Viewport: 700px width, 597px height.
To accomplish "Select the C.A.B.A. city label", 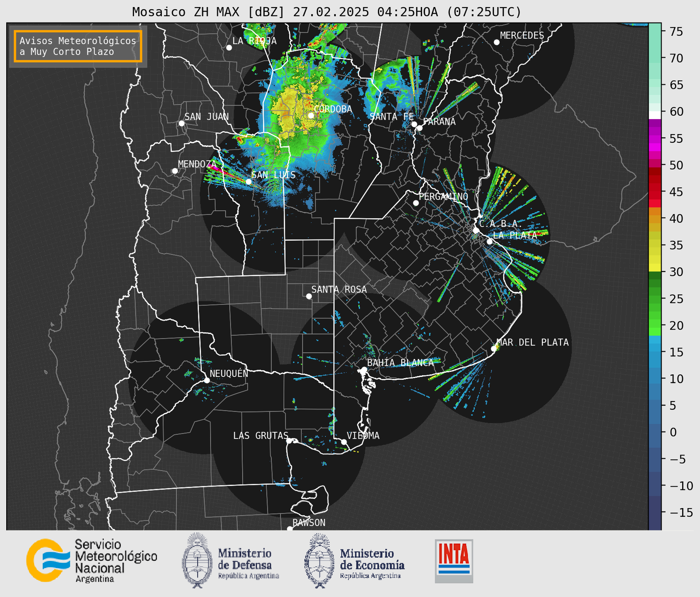I will 501,224.
